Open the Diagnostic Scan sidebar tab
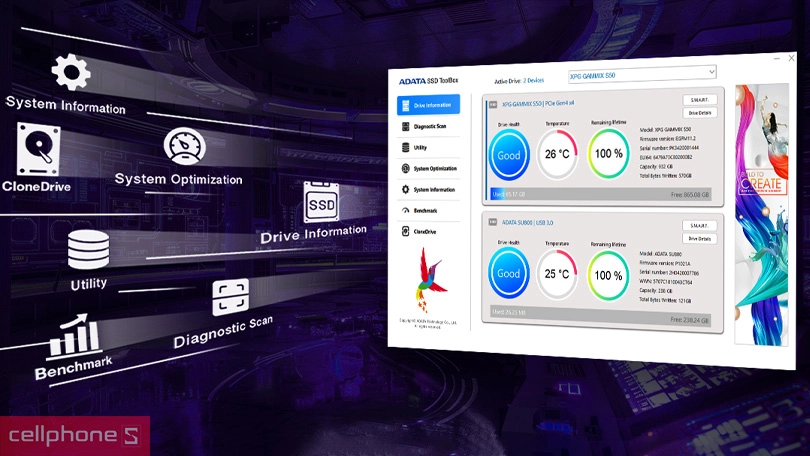The image size is (810, 456). coord(428,127)
